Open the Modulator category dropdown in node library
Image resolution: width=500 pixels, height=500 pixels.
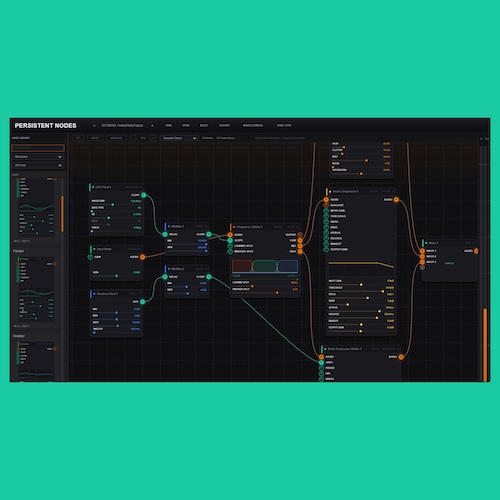click(38, 157)
